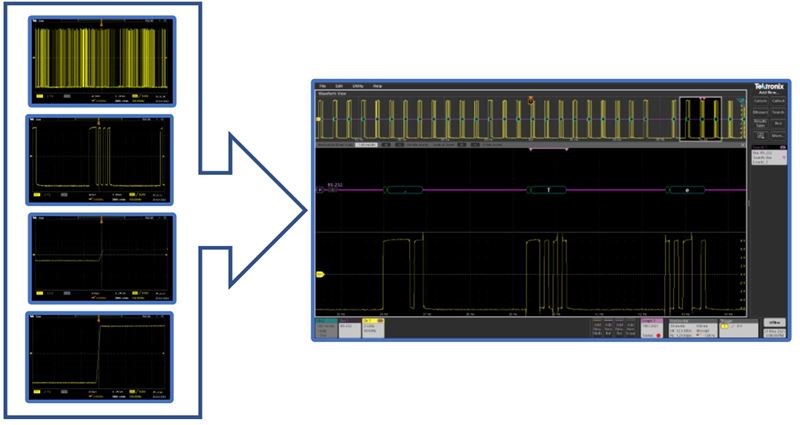Open the File menu
The image size is (800, 425).
coord(323,87)
